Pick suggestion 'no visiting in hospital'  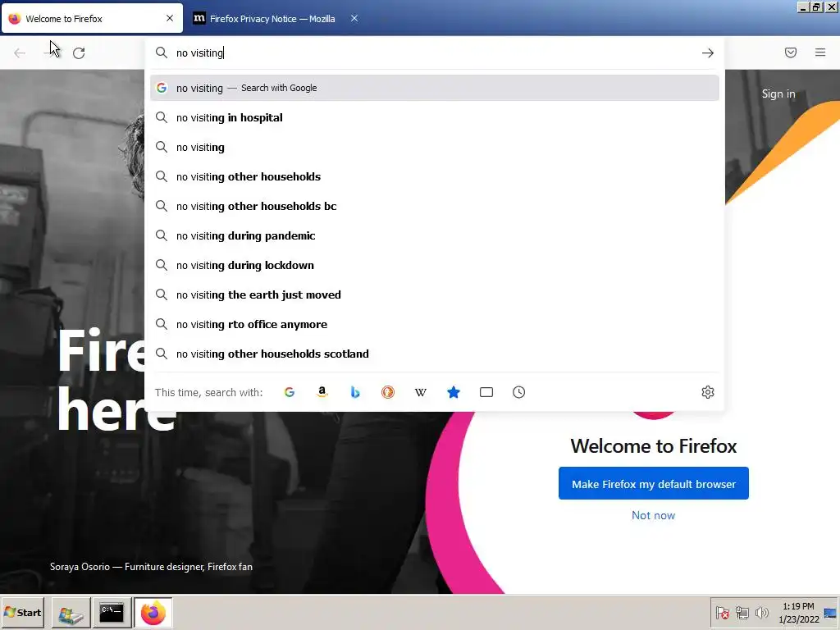click(435, 117)
